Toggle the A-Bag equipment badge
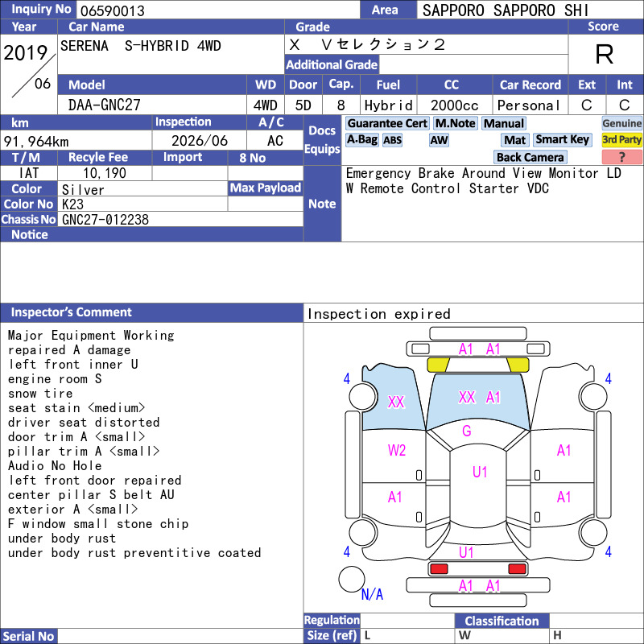The width and height of the screenshot is (644, 644). click(x=361, y=139)
